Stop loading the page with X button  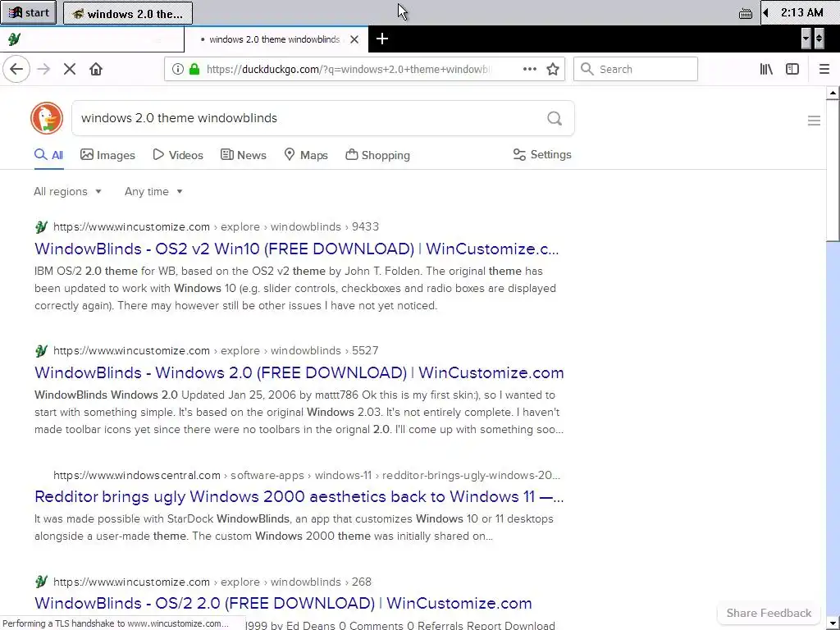pyautogui.click(x=70, y=69)
